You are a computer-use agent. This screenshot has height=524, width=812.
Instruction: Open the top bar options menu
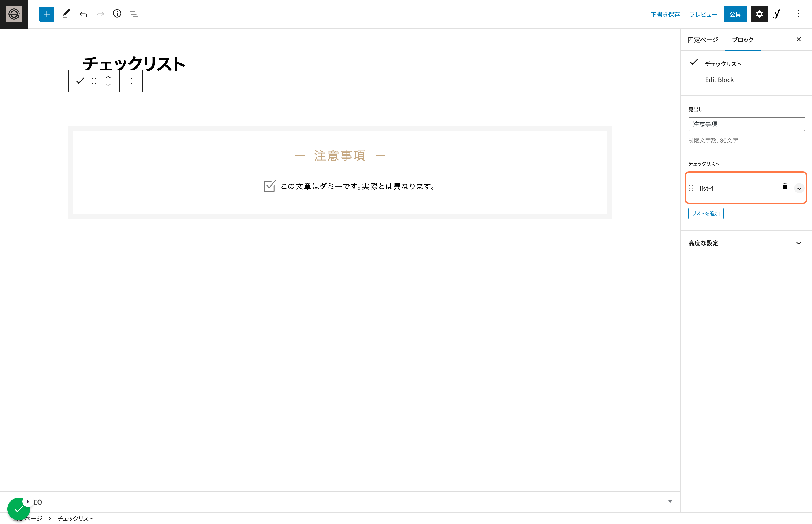point(799,14)
